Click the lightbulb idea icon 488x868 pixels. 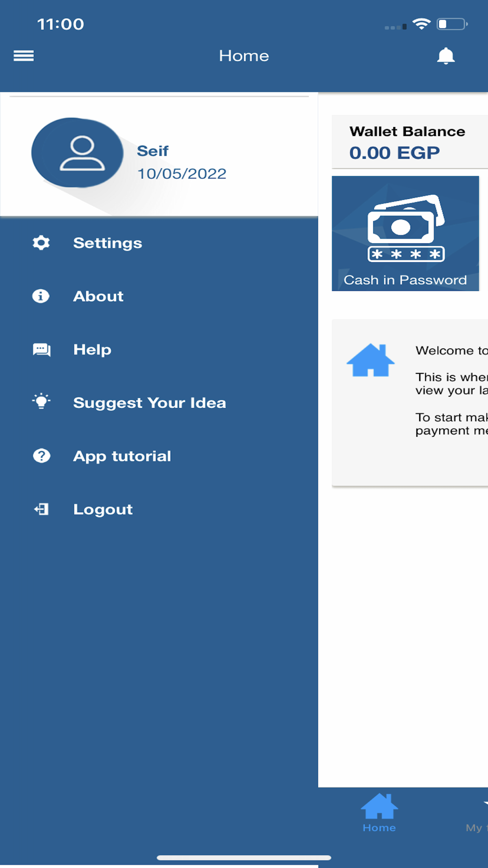tap(41, 402)
